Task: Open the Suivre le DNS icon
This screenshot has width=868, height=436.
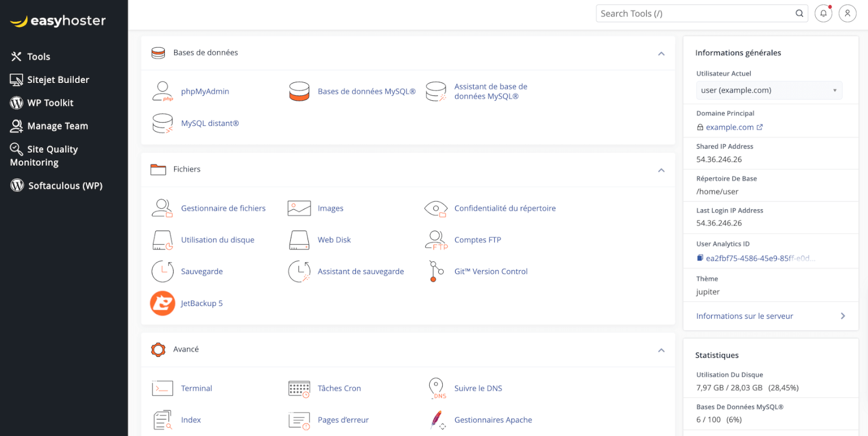Action: pos(437,388)
